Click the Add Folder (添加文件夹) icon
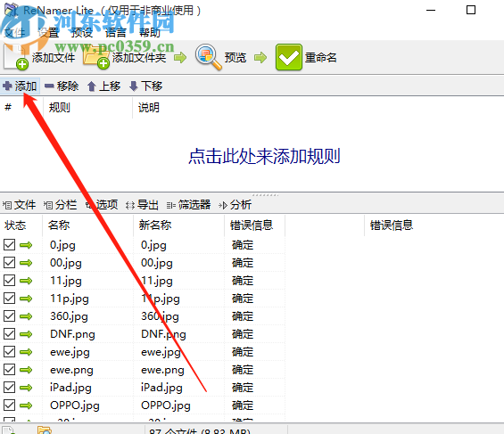504x434 pixels. coord(96,57)
